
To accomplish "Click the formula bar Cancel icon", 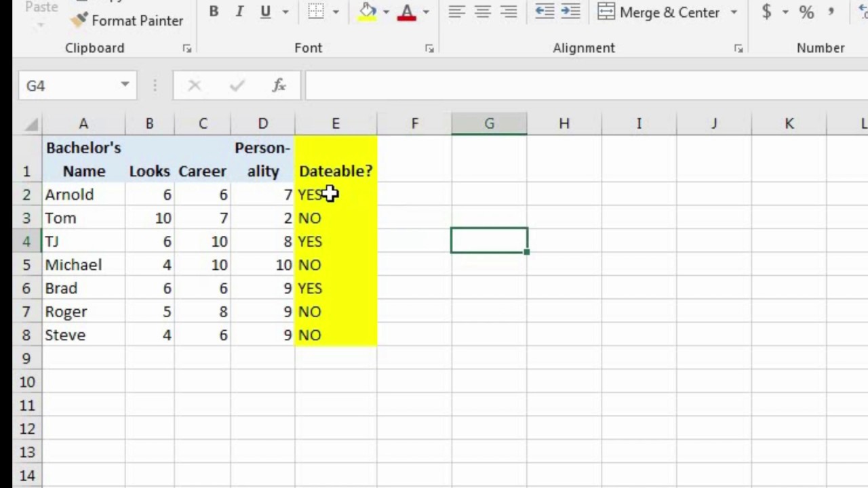I will pos(195,85).
